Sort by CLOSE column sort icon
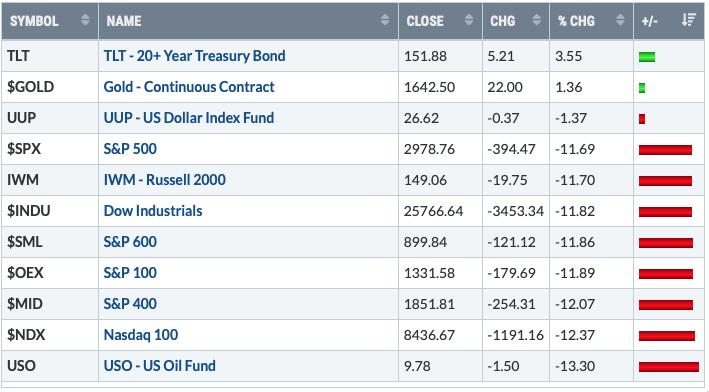This screenshot has height=392, width=709. pyautogui.click(x=469, y=20)
